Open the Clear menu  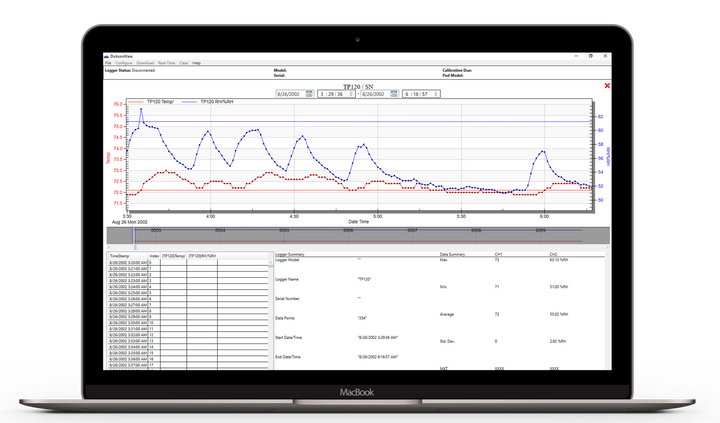[x=184, y=63]
